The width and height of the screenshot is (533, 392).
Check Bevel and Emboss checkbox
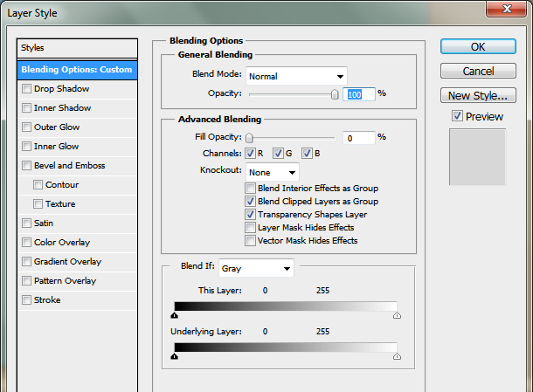coord(26,165)
